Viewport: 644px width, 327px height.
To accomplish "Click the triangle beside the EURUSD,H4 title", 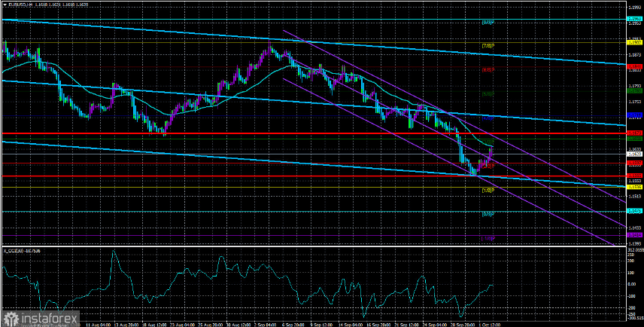I will point(5,4).
